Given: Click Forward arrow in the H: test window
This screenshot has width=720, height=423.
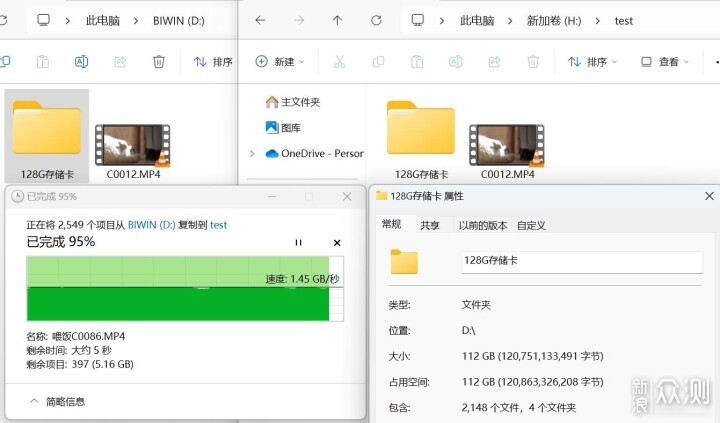Looking at the screenshot, I should [299, 20].
